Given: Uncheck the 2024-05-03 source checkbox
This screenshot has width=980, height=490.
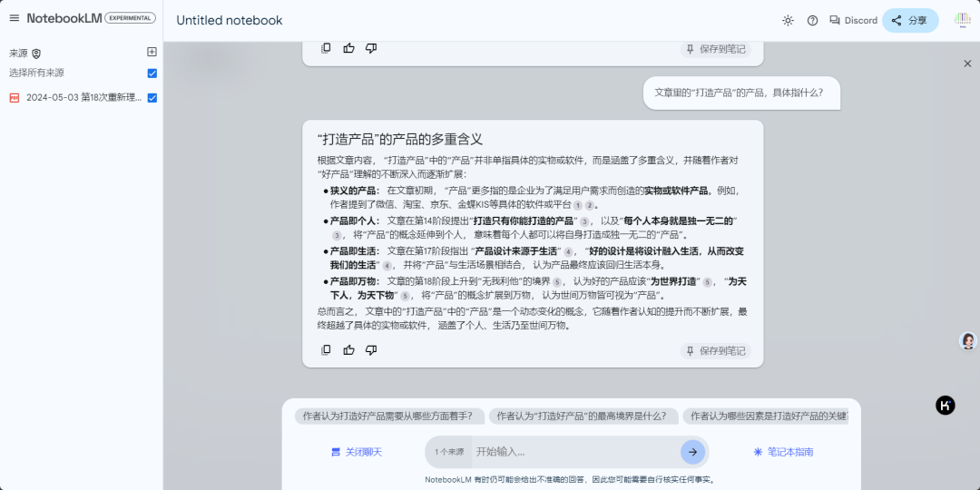Looking at the screenshot, I should tap(152, 98).
